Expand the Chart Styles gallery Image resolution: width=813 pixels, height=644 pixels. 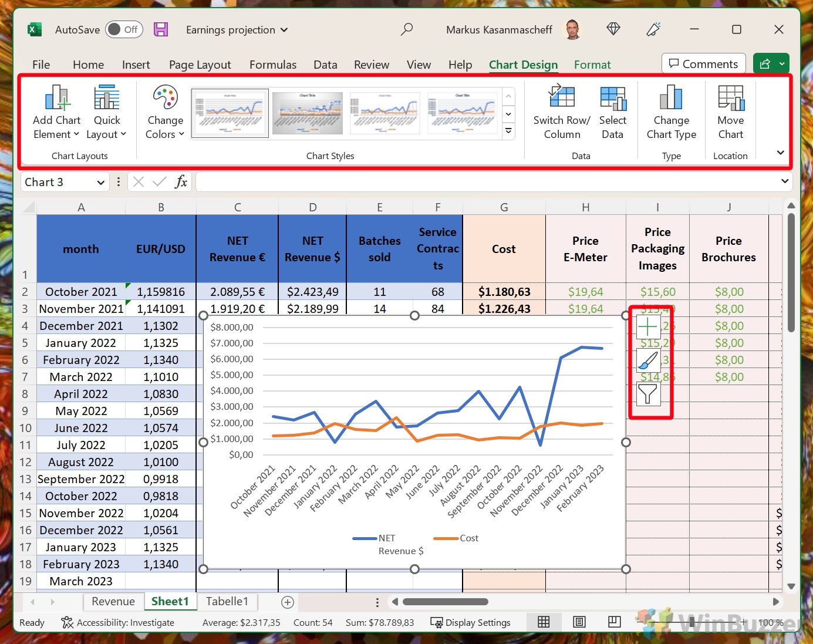(x=509, y=132)
